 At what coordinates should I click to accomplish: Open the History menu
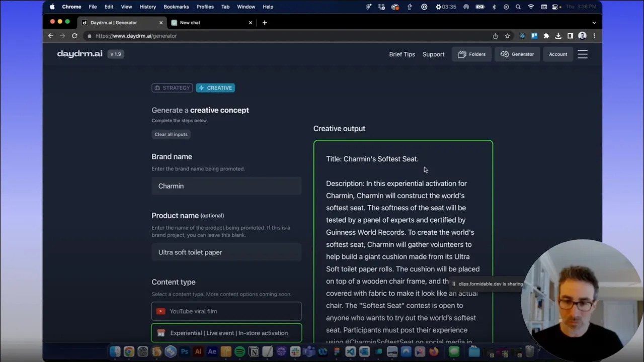(x=147, y=7)
